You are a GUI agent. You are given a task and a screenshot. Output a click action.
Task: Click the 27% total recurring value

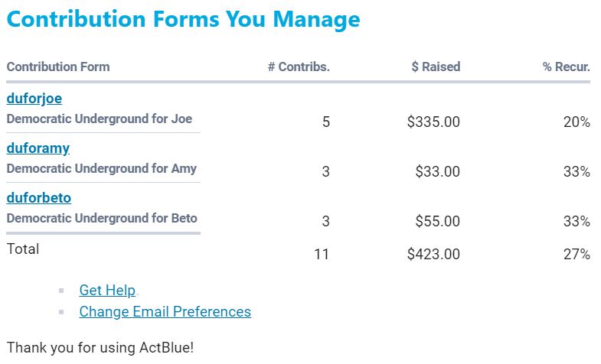coord(577,254)
